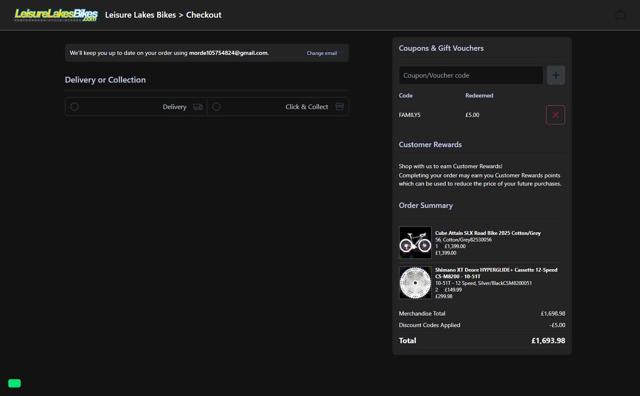Click the delivery truck icon
The image size is (640, 396).
pos(198,107)
